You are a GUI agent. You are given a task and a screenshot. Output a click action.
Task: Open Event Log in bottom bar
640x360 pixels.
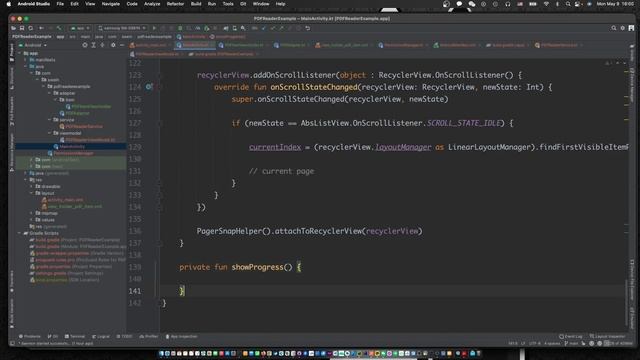pos(571,336)
